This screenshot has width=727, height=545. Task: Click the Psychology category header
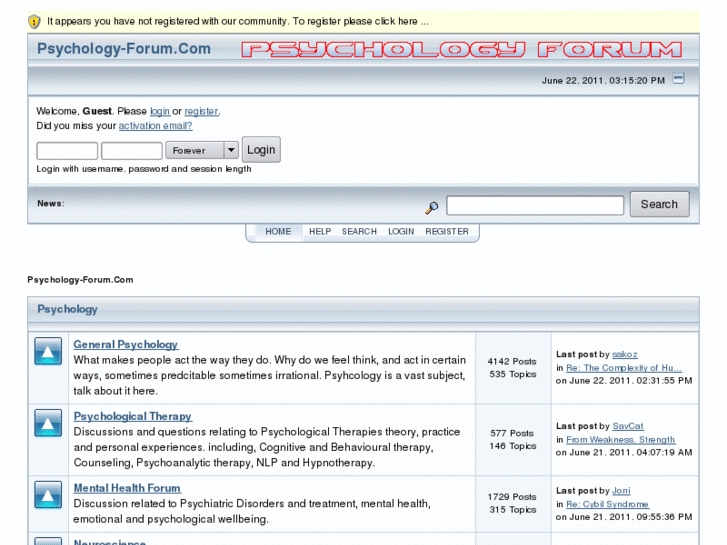click(x=67, y=309)
